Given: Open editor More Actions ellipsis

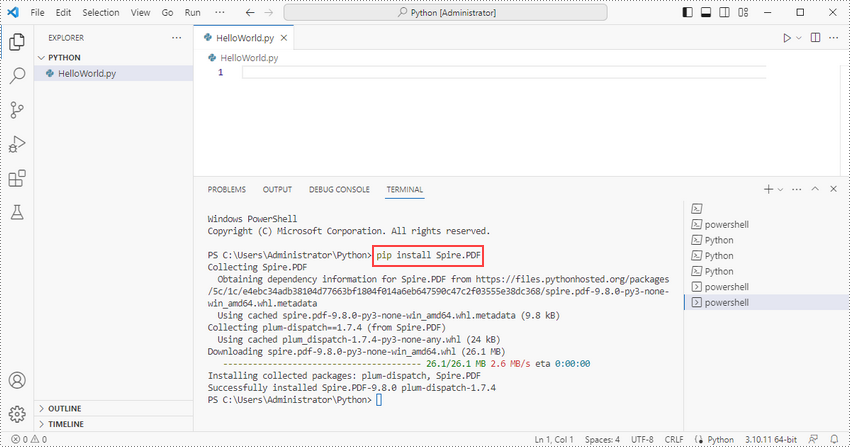Looking at the screenshot, I should (x=834, y=38).
